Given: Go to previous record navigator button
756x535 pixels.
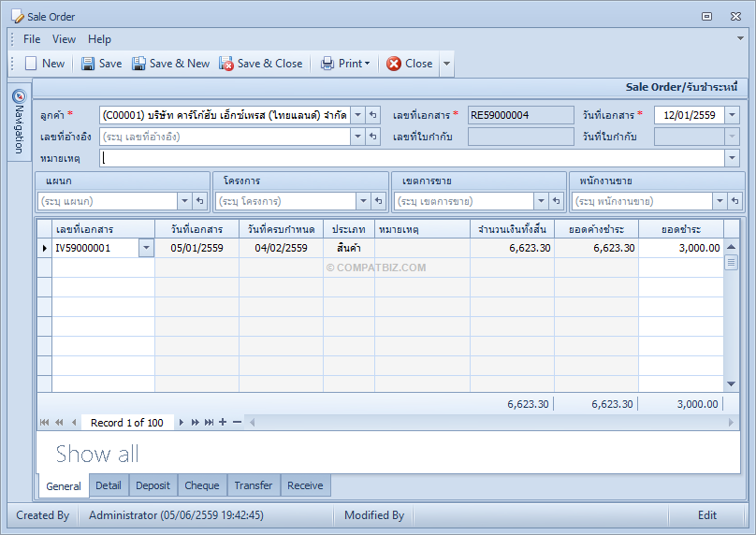Looking at the screenshot, I should click(74, 422).
